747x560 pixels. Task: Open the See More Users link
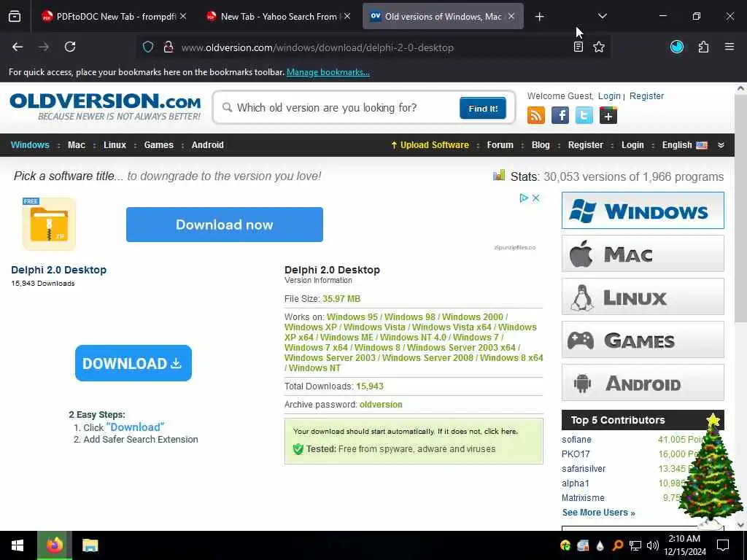[x=598, y=513]
